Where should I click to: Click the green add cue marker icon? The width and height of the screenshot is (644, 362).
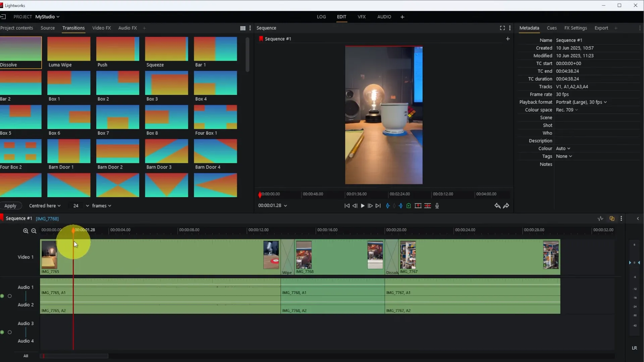point(409,206)
